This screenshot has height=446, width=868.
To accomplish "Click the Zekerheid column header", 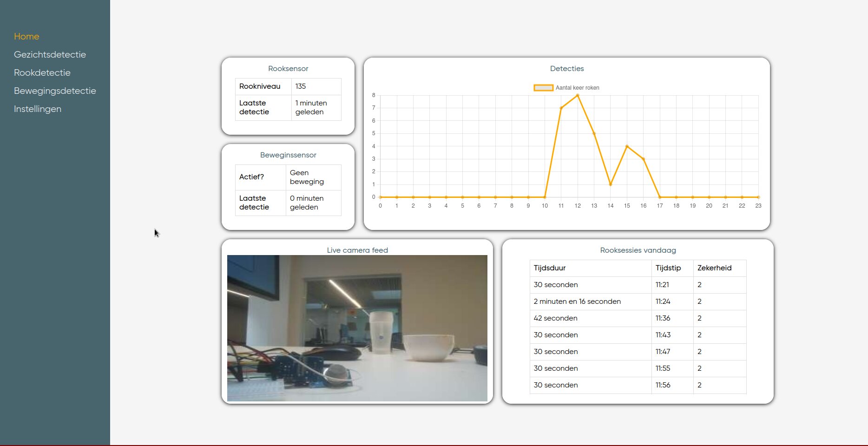I will tap(714, 268).
